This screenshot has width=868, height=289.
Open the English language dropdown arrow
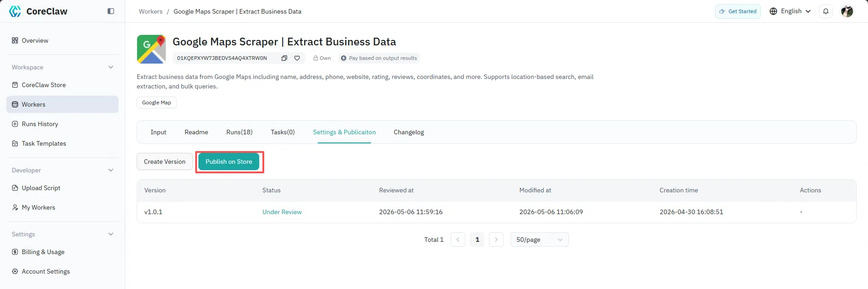coord(808,11)
